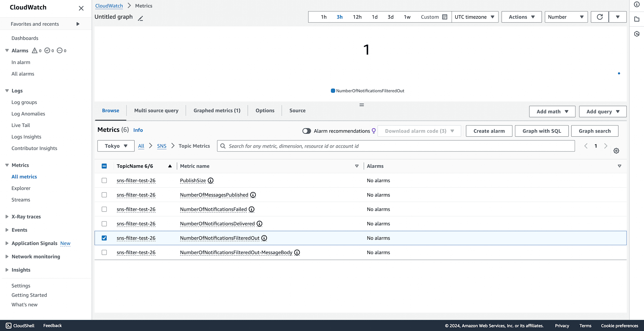Open the Number graph type dropdown

[x=566, y=17]
